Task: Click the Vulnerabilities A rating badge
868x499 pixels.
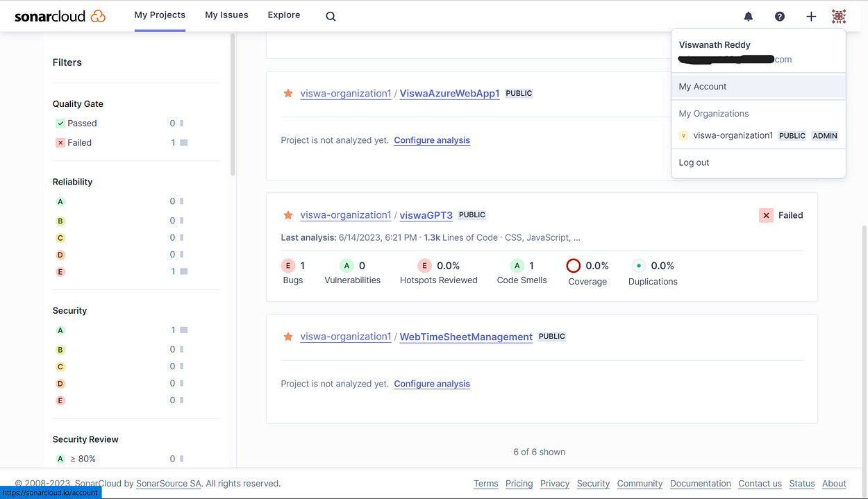Action: click(x=347, y=266)
